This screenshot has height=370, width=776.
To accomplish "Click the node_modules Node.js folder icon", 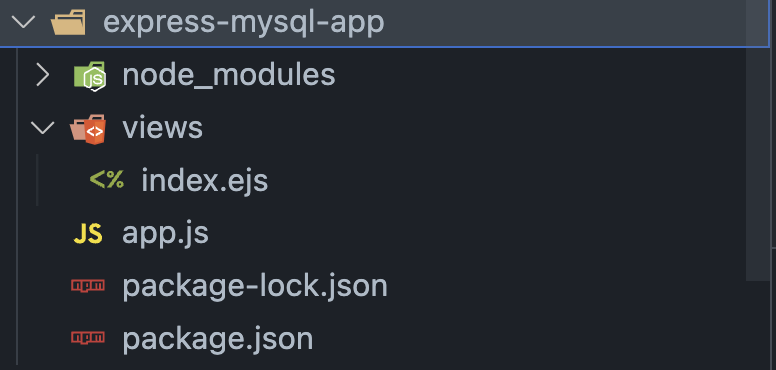I will click(90, 76).
